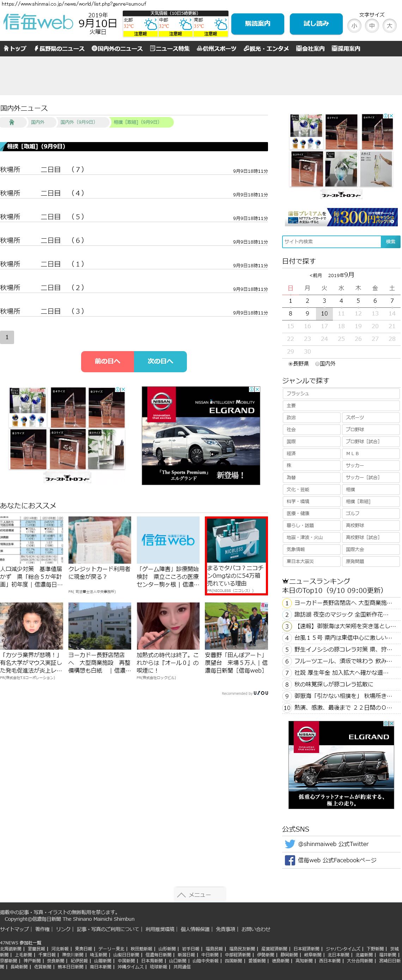Screen dimensions: 402x980
Task: Go to previous month in calendar
Action: (x=316, y=275)
